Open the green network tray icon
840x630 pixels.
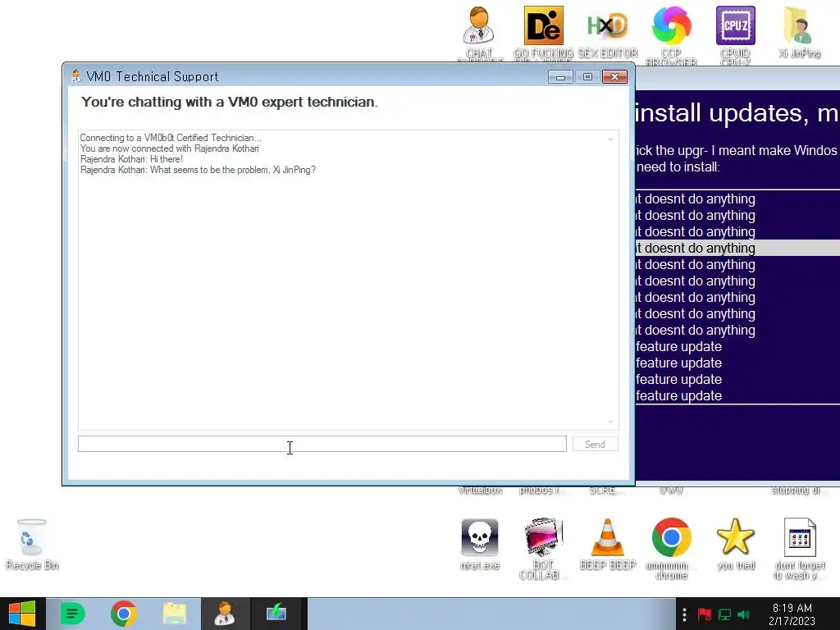(x=725, y=614)
